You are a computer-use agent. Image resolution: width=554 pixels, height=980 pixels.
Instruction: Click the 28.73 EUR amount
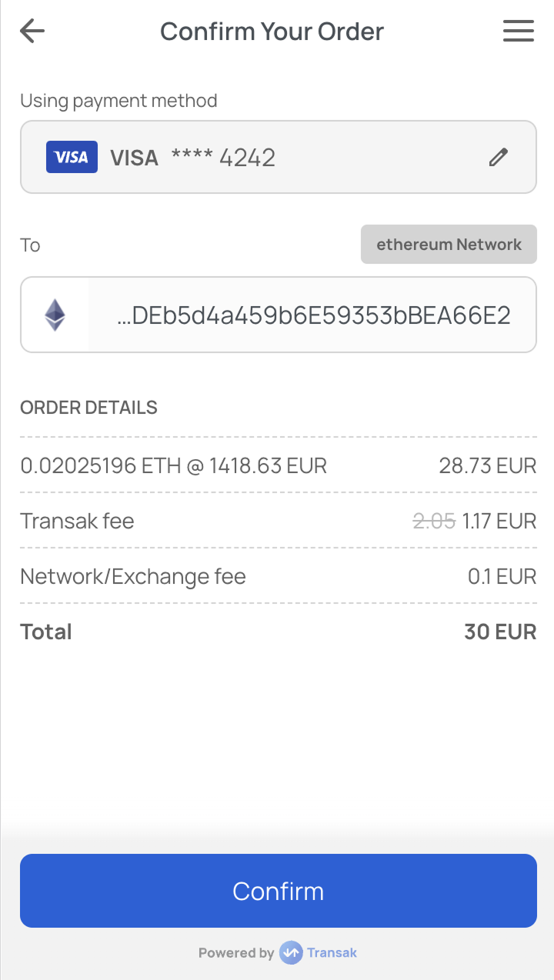488,465
